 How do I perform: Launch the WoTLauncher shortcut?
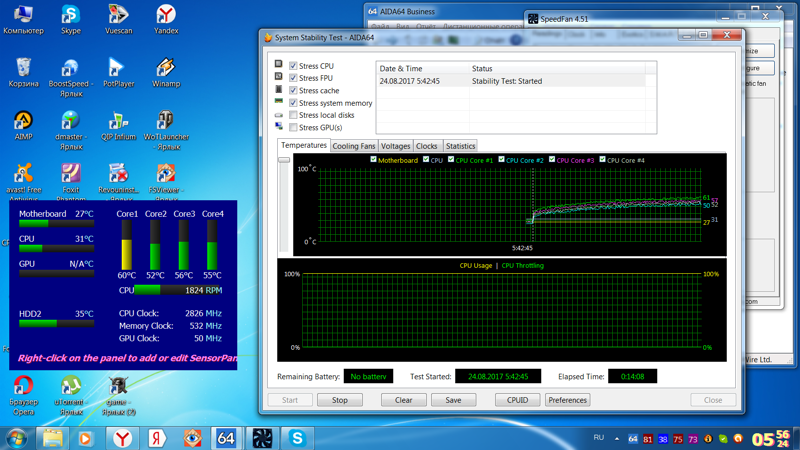pos(166,131)
